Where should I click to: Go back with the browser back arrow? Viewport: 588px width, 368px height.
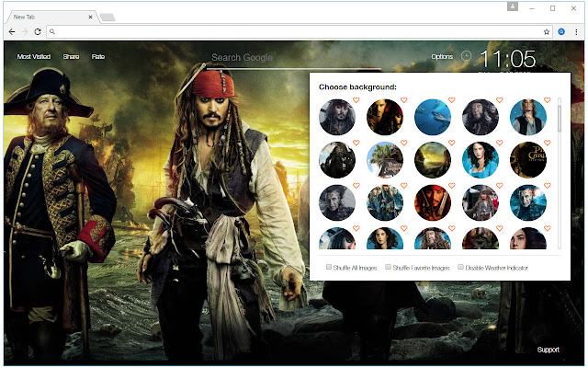tap(12, 32)
